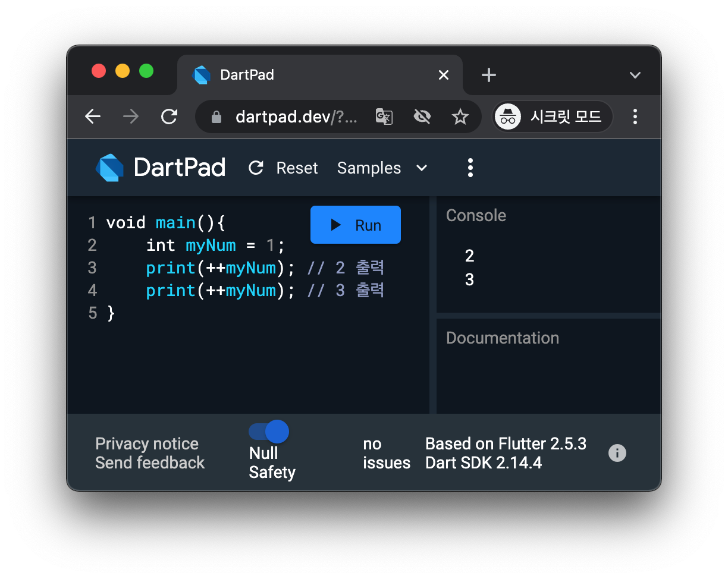Open the vertical three-dot DartPad menu

click(470, 168)
